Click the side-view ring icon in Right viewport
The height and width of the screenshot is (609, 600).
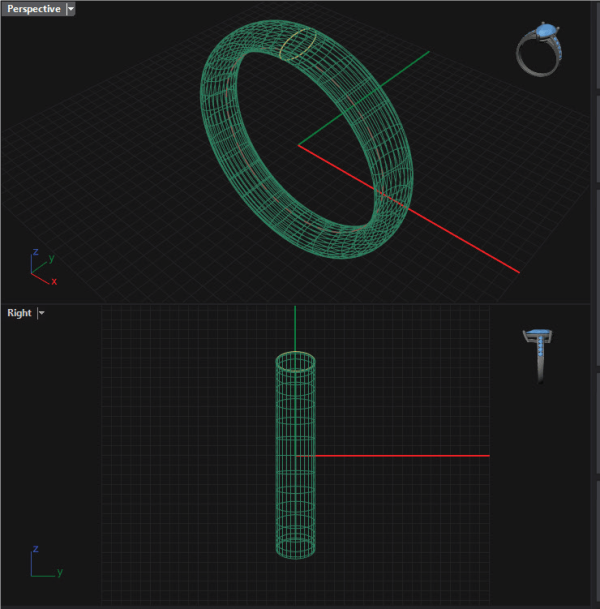(538, 355)
